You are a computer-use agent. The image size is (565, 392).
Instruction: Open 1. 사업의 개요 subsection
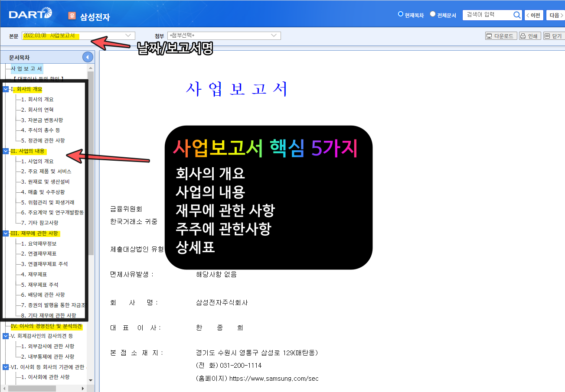click(x=37, y=162)
